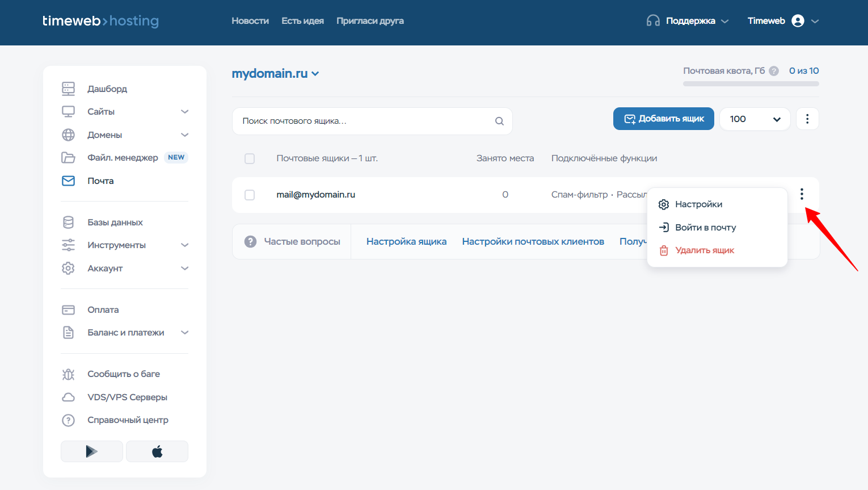Click the Google Play store icon button
This screenshot has height=490, width=868.
click(91, 451)
